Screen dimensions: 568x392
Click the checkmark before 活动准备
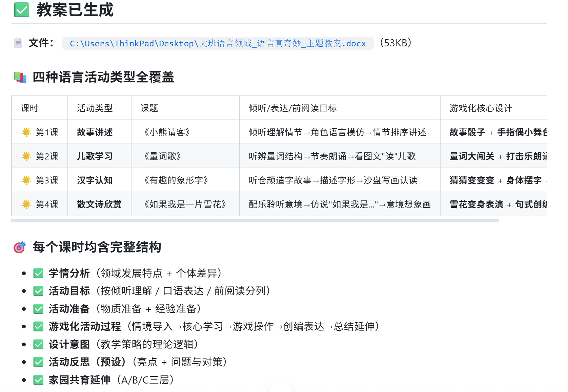pos(39,309)
